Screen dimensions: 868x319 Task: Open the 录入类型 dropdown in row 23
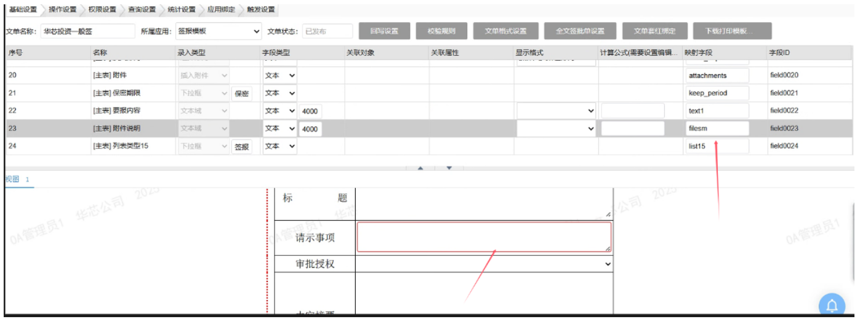[x=203, y=129]
